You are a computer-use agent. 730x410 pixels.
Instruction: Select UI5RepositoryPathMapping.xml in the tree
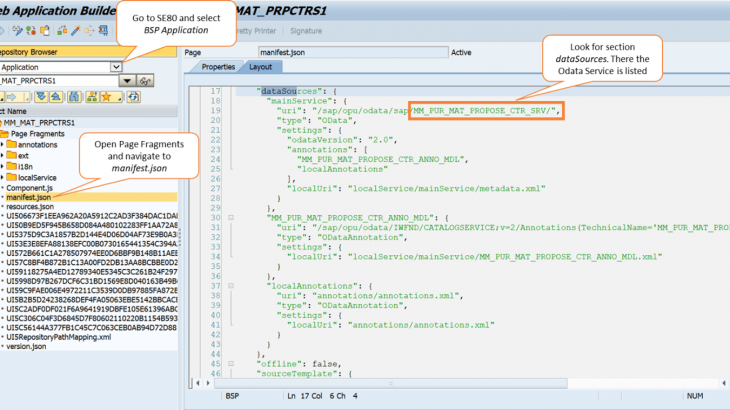(59, 337)
